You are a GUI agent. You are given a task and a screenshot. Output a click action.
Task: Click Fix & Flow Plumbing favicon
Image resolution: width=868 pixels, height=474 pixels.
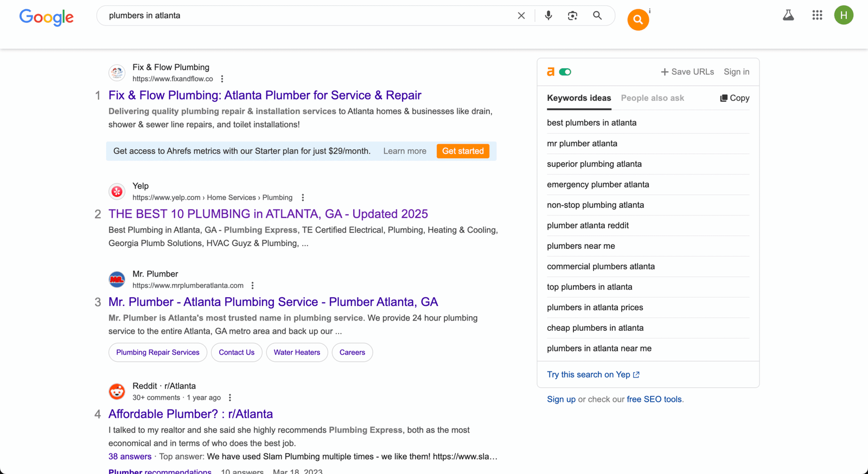click(117, 73)
